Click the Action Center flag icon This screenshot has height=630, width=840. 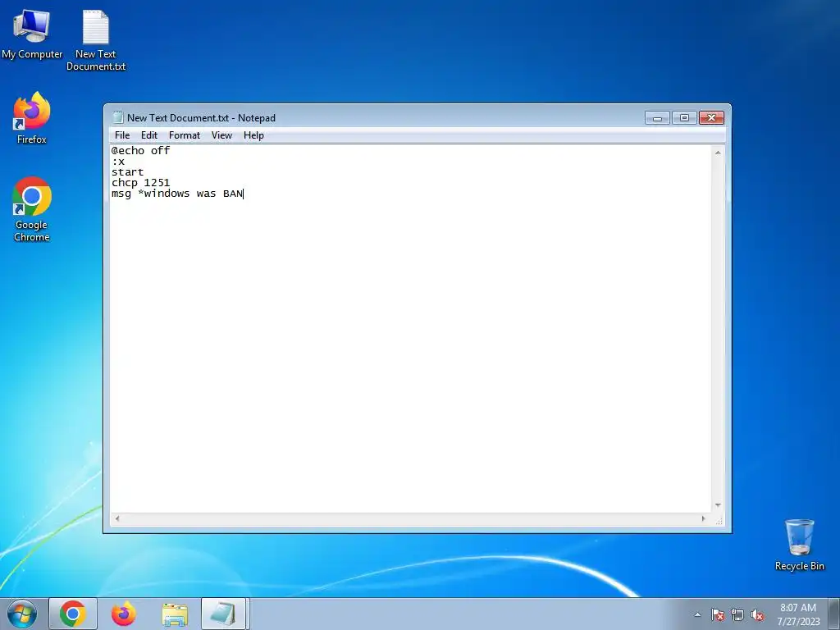pyautogui.click(x=717, y=614)
